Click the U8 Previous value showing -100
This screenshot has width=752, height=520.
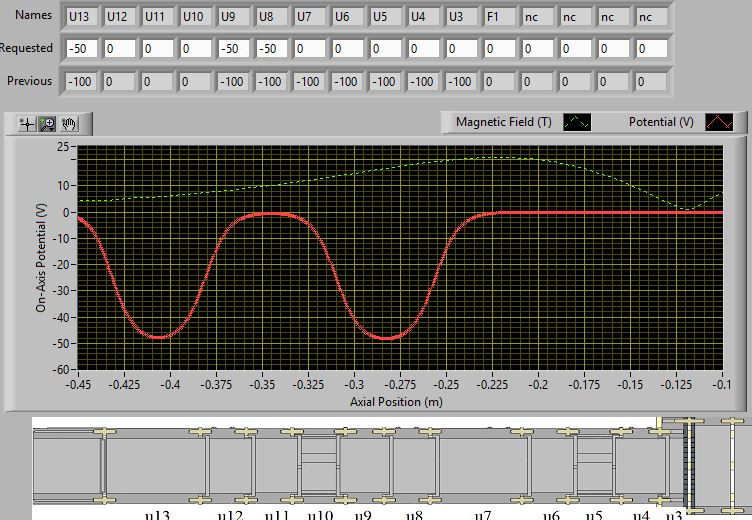click(271, 82)
